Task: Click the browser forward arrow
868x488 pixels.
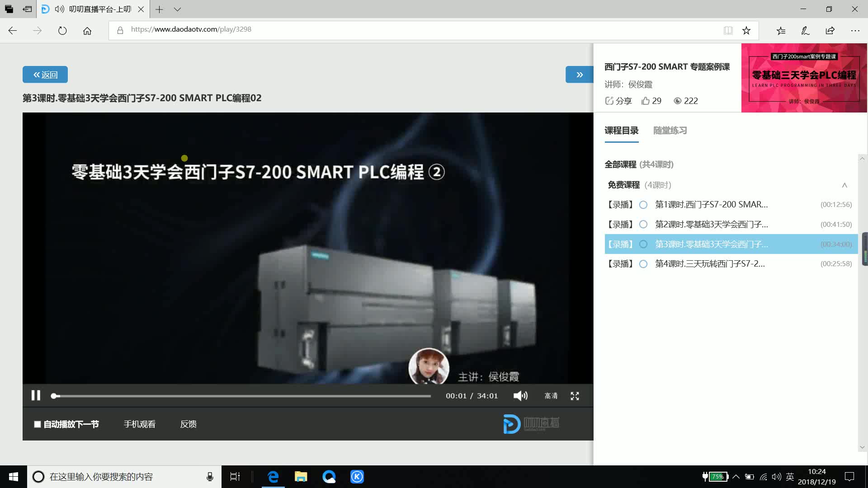Action: (x=38, y=30)
